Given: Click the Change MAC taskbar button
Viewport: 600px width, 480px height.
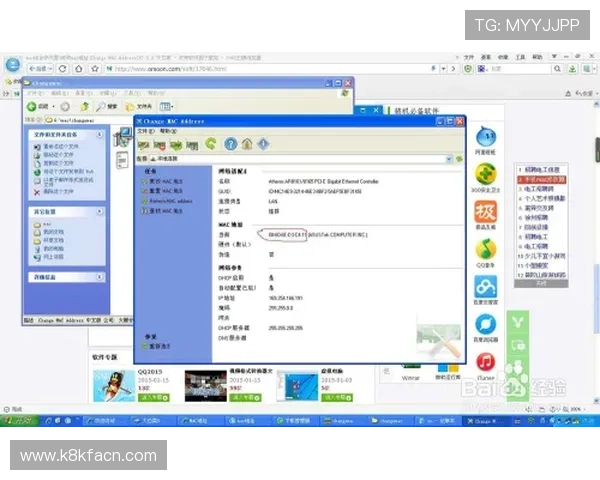Looking at the screenshot, I should tap(485, 421).
